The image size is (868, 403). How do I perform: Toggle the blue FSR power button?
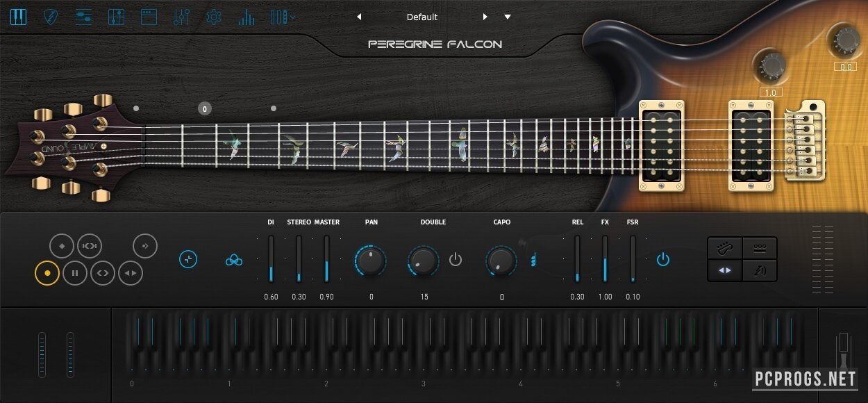tap(663, 260)
